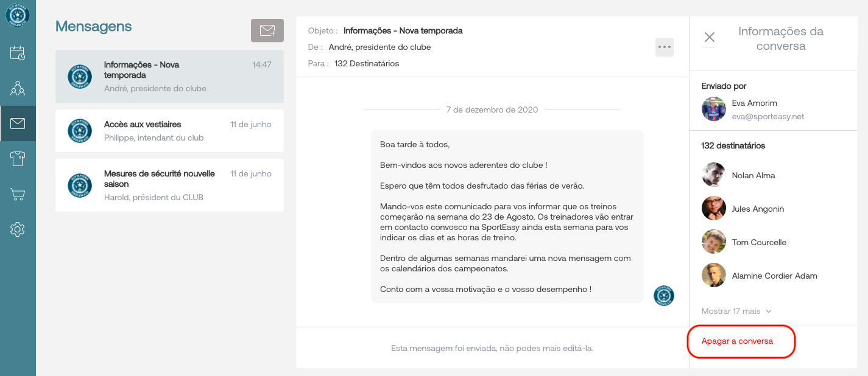Expand 'Mostrar 17 mais' recipients list

coord(736,311)
